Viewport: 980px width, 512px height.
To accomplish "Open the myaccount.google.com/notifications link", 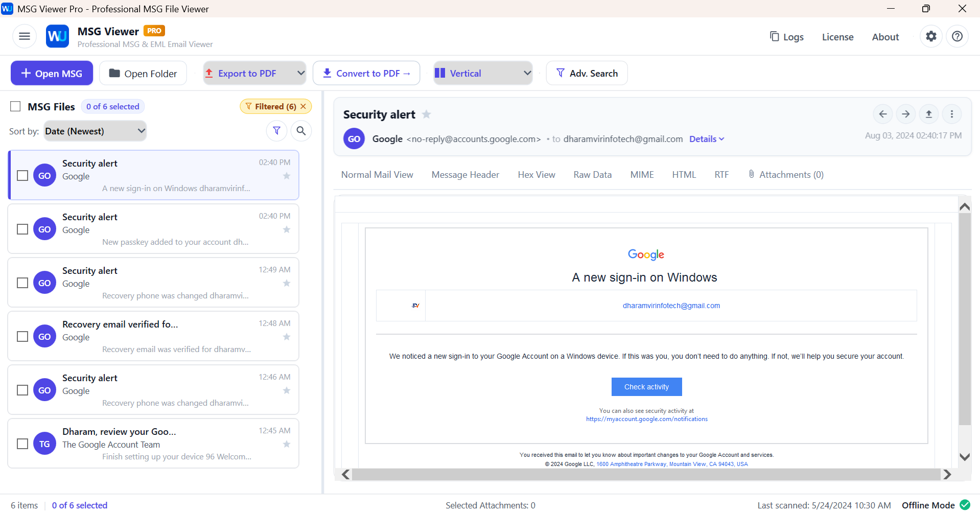I will click(x=646, y=419).
